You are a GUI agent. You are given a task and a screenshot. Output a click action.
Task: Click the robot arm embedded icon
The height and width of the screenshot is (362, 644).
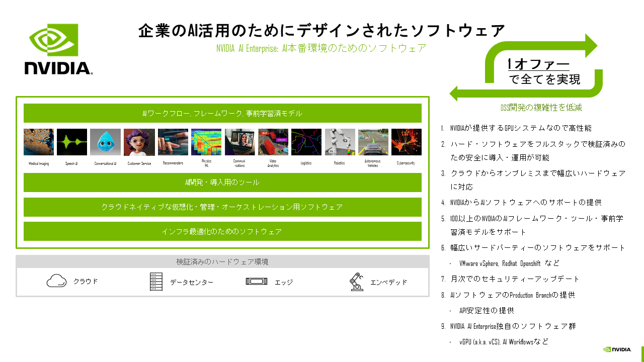pos(356,282)
